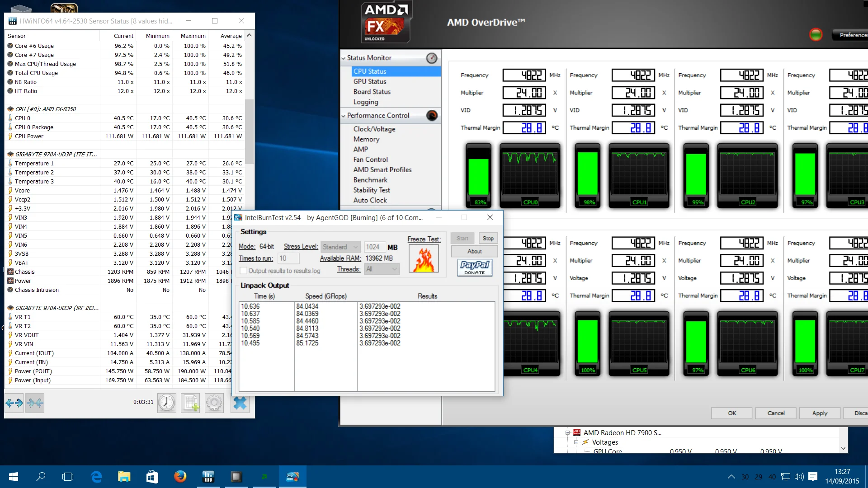868x488 pixels.
Task: Click HWiNFO shrink columns arrows icon
Action: pyautogui.click(x=35, y=403)
